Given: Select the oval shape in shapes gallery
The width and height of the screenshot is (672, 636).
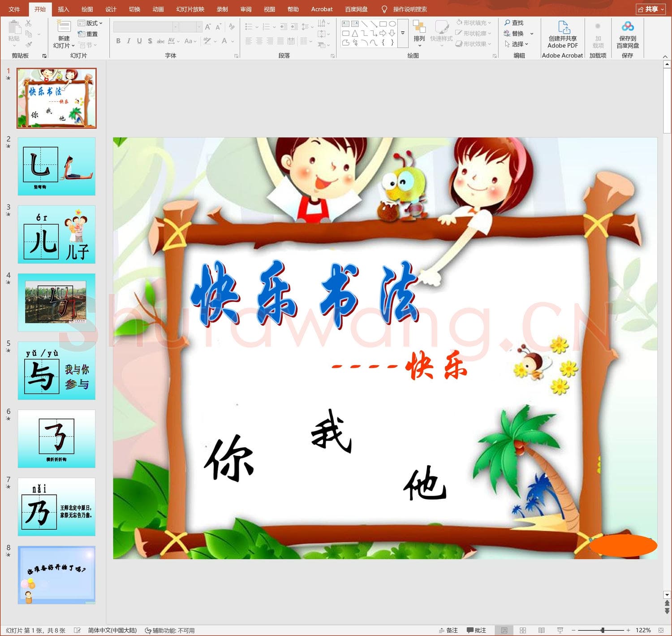Looking at the screenshot, I should 392,24.
